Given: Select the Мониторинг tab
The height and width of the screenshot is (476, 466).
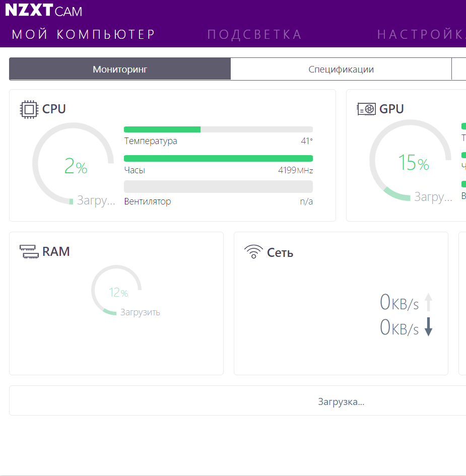Looking at the screenshot, I should pos(120,69).
